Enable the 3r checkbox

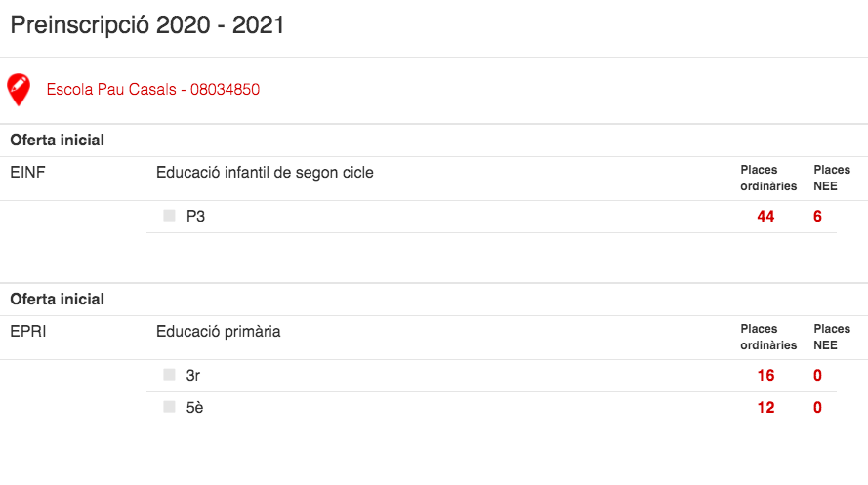[x=170, y=375]
